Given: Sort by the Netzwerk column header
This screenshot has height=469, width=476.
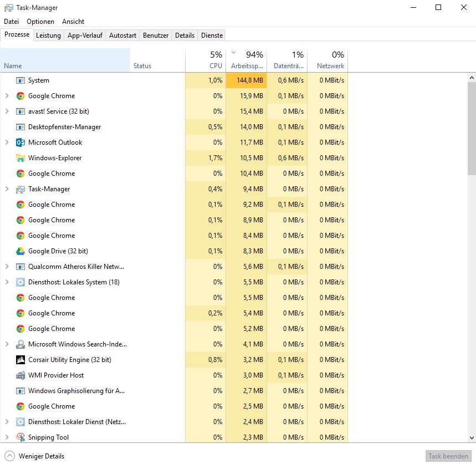Looking at the screenshot, I should 327,60.
